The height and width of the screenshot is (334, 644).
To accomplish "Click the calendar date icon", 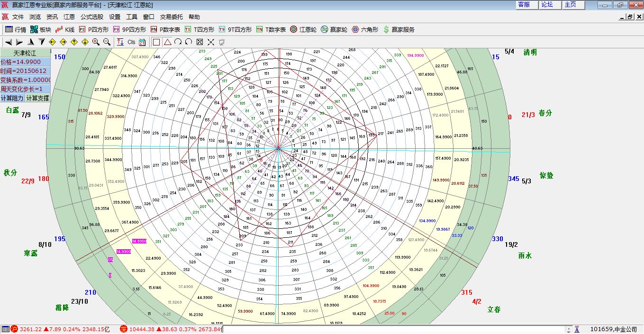I will click(142, 42).
